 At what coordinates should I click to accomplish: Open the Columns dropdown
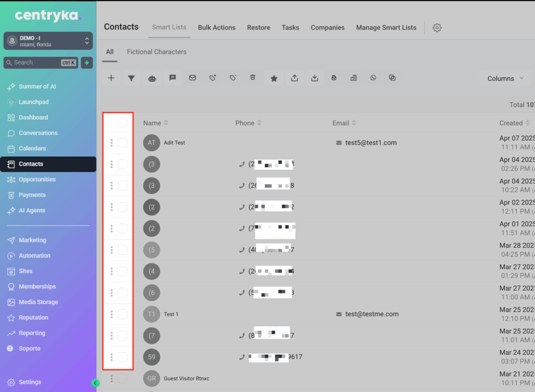505,78
